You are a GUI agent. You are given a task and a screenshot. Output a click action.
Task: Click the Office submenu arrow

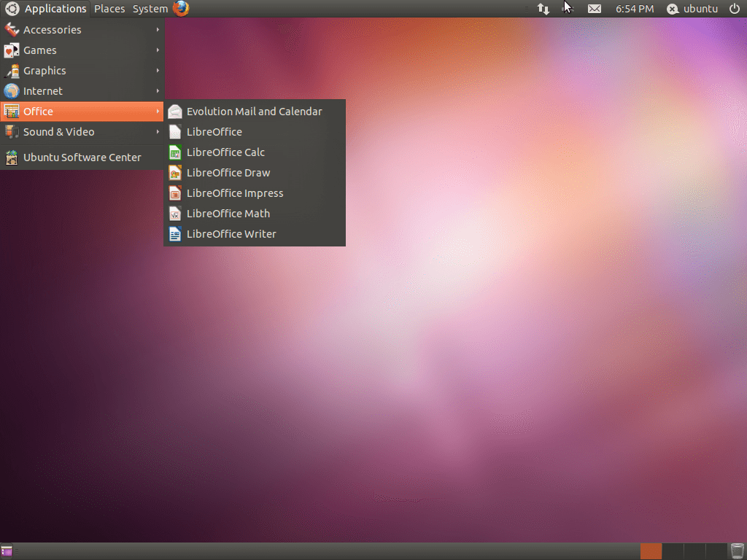(158, 112)
